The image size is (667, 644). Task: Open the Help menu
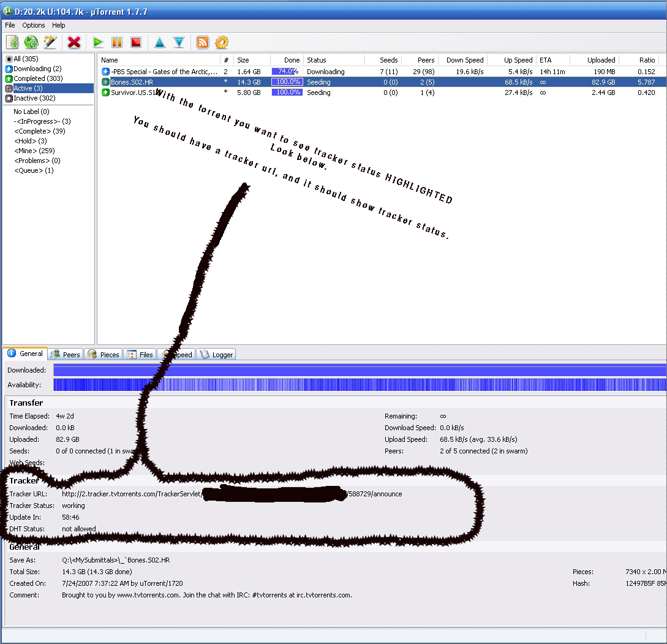(x=58, y=25)
